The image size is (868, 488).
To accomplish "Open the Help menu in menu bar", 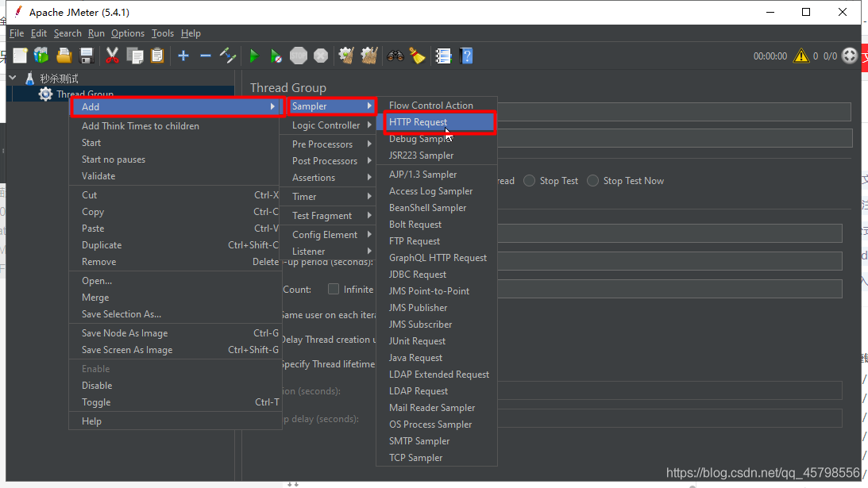I will (191, 33).
